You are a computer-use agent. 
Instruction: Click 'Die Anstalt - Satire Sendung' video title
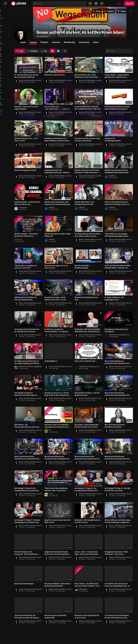86,426
